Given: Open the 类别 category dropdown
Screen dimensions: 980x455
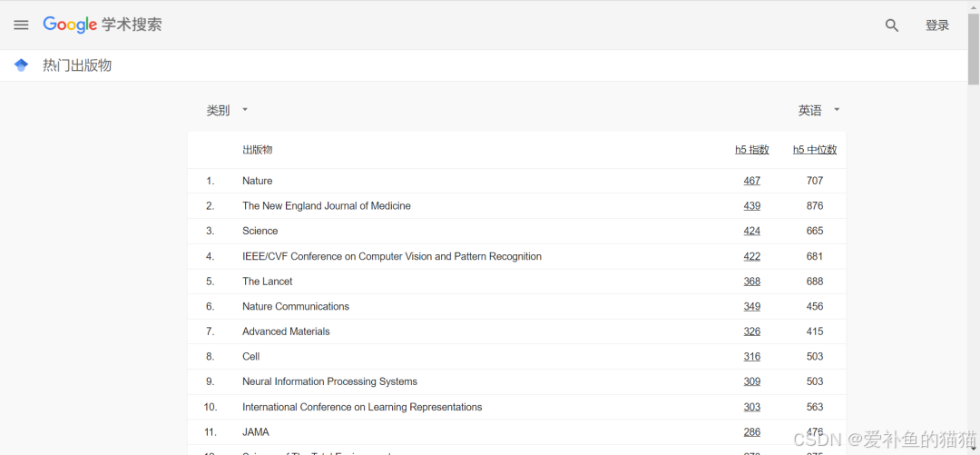Looking at the screenshot, I should point(227,111).
